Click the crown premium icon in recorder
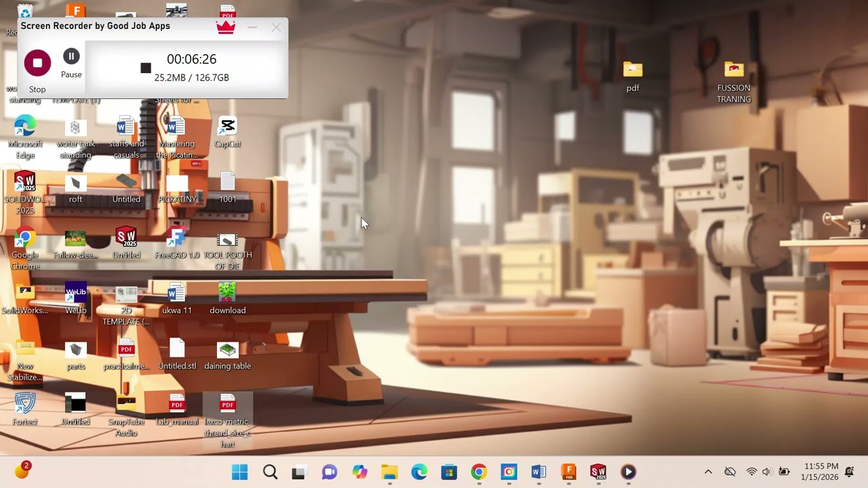The width and height of the screenshot is (868, 488). coord(226,26)
